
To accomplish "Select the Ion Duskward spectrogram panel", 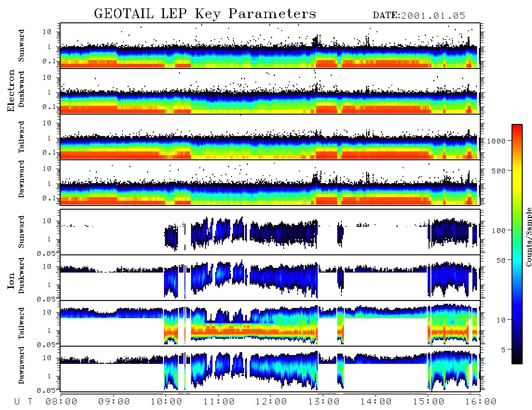I will 270,278.
